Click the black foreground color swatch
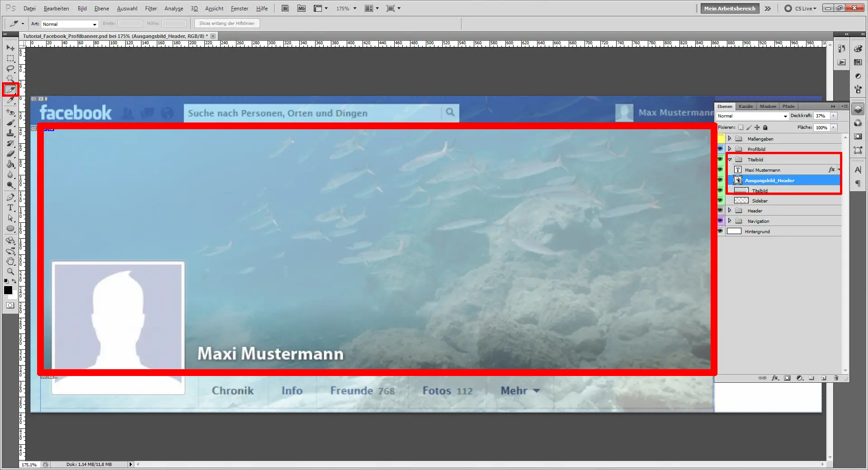The image size is (868, 470). click(x=8, y=291)
